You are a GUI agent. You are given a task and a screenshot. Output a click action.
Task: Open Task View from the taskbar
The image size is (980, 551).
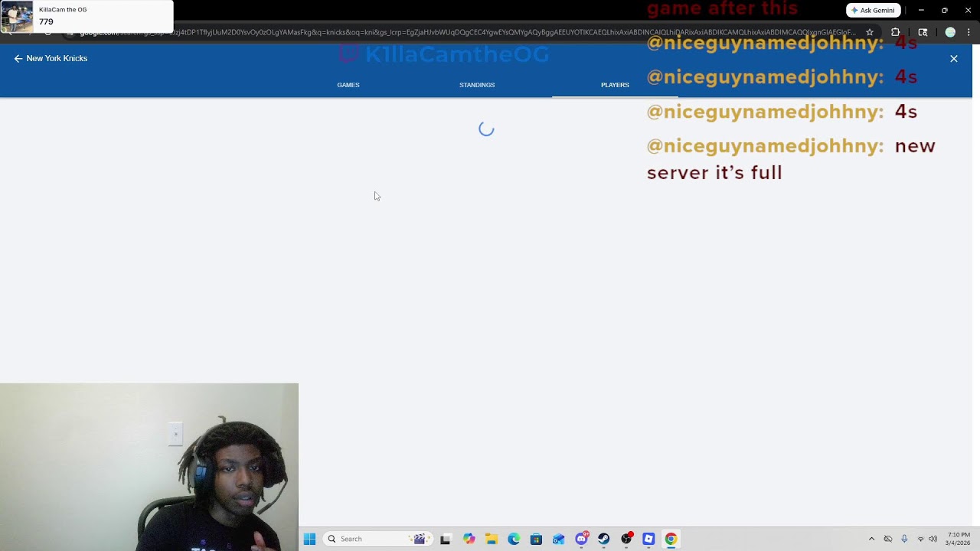[x=446, y=539]
